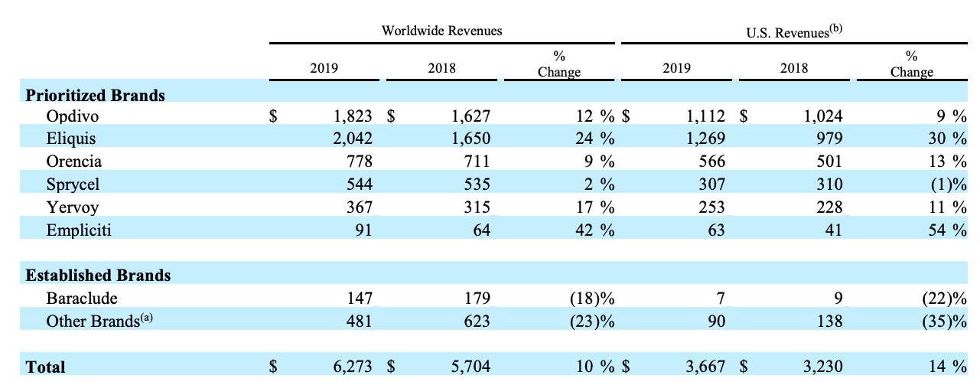
Task: Select the Sprycel row label
Action: click(x=73, y=184)
